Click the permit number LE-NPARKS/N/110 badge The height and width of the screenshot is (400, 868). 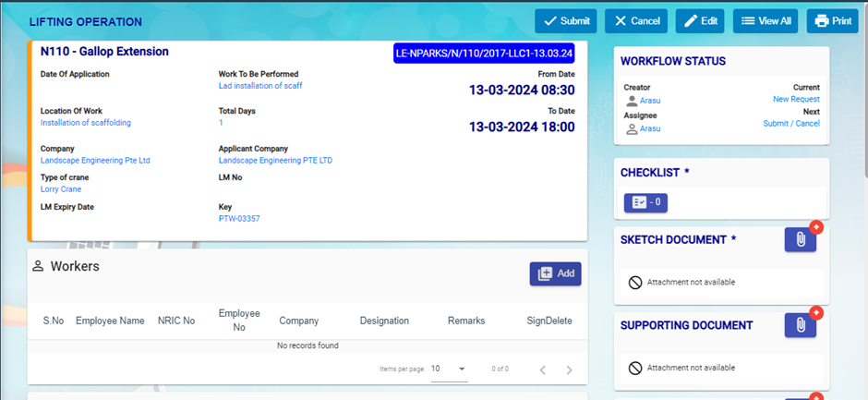coord(484,54)
